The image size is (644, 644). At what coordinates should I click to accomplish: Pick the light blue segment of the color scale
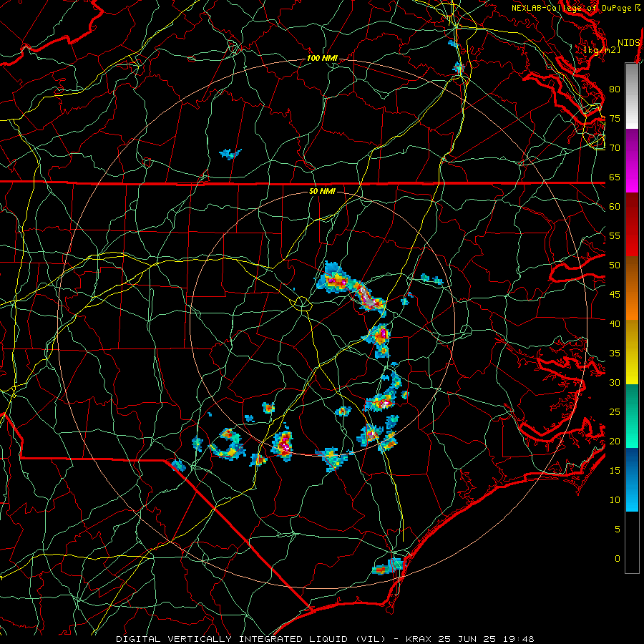[632, 496]
